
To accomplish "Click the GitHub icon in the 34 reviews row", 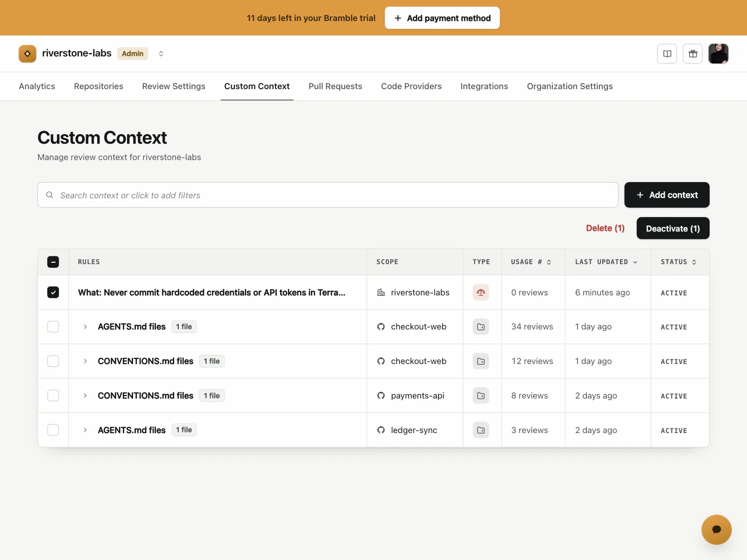I will (381, 327).
